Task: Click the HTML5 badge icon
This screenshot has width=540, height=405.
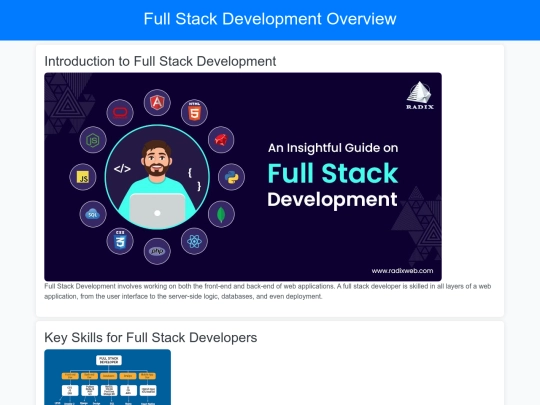Action: [x=194, y=113]
